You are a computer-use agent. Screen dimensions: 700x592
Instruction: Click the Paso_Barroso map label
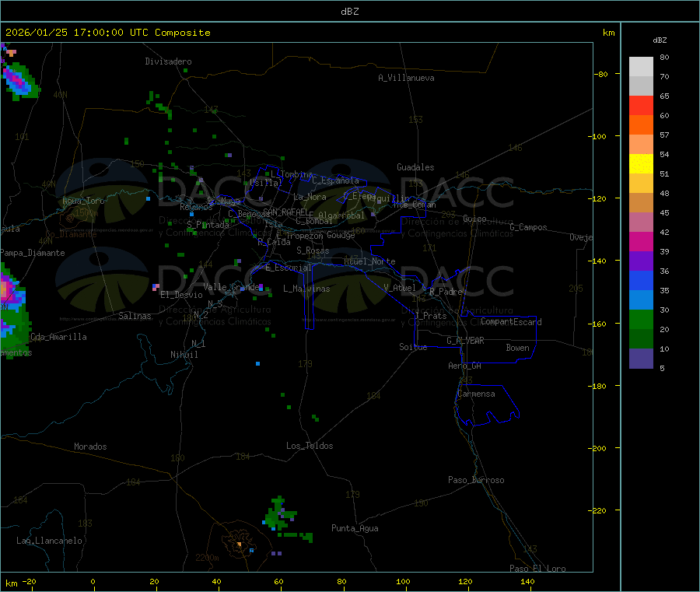point(476,480)
